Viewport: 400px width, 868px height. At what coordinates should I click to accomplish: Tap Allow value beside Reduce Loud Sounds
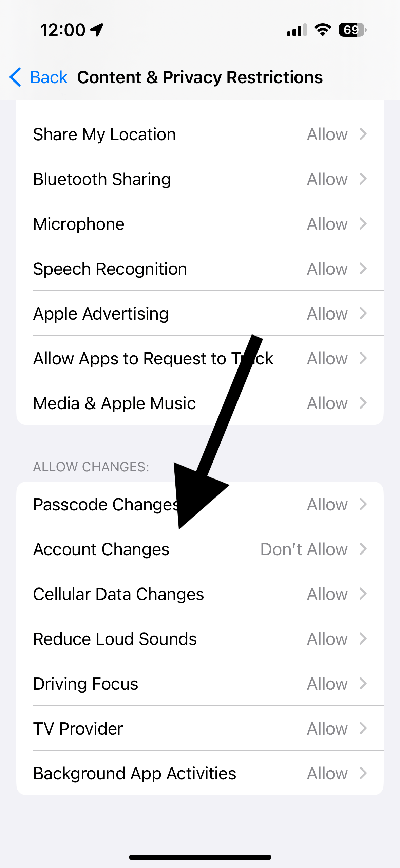327,639
